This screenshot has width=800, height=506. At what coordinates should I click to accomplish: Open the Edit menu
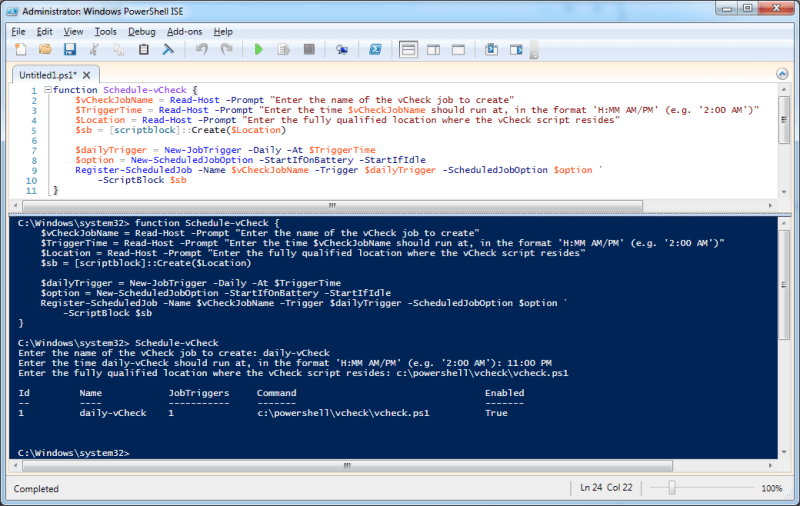(44, 32)
